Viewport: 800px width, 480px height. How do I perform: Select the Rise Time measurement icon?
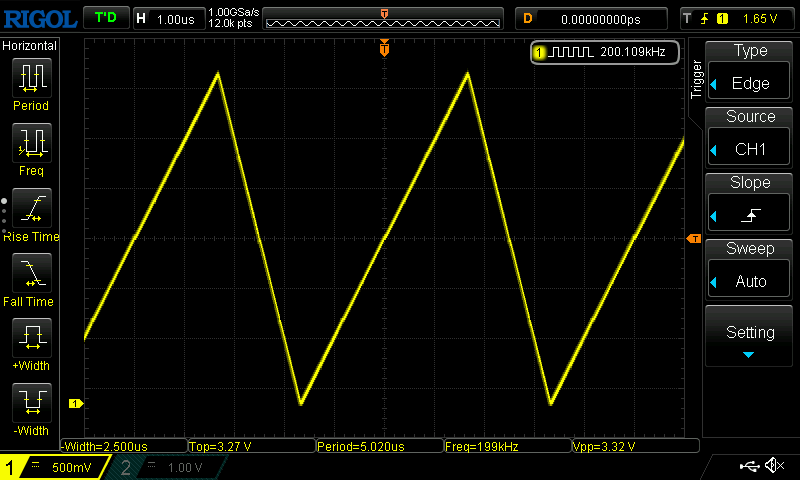tap(32, 208)
